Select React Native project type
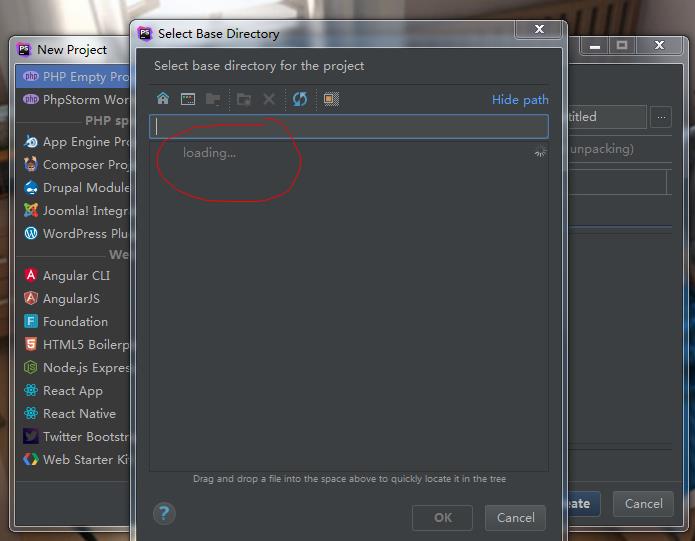695x541 pixels. [73, 414]
